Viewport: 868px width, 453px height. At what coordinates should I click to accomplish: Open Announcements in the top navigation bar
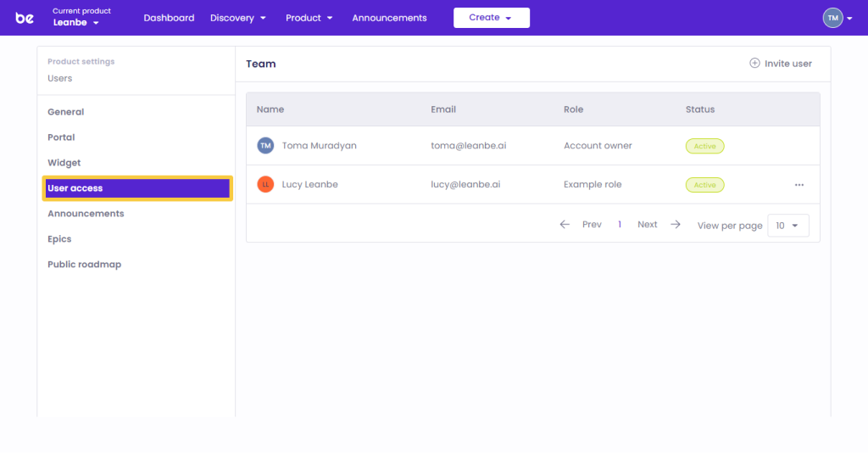point(389,18)
